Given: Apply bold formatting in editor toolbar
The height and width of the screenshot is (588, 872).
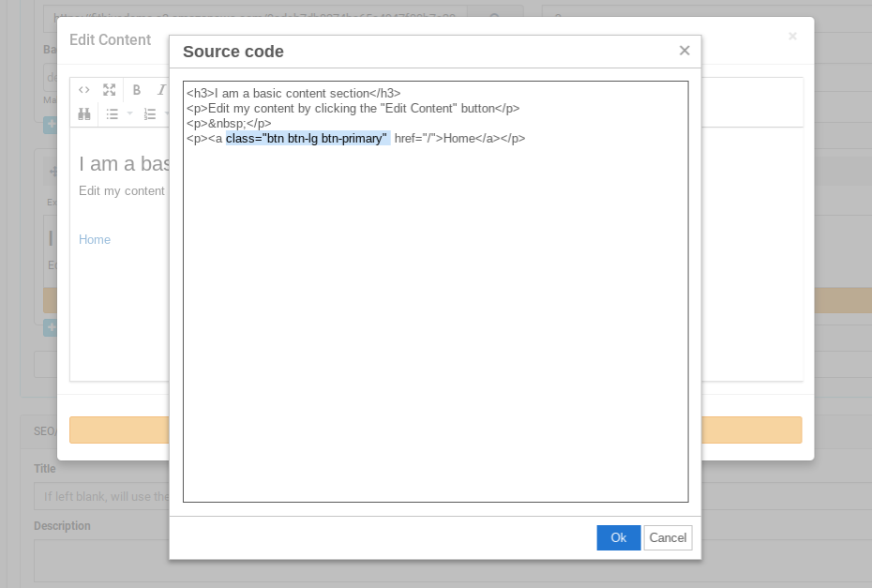Looking at the screenshot, I should (x=137, y=90).
